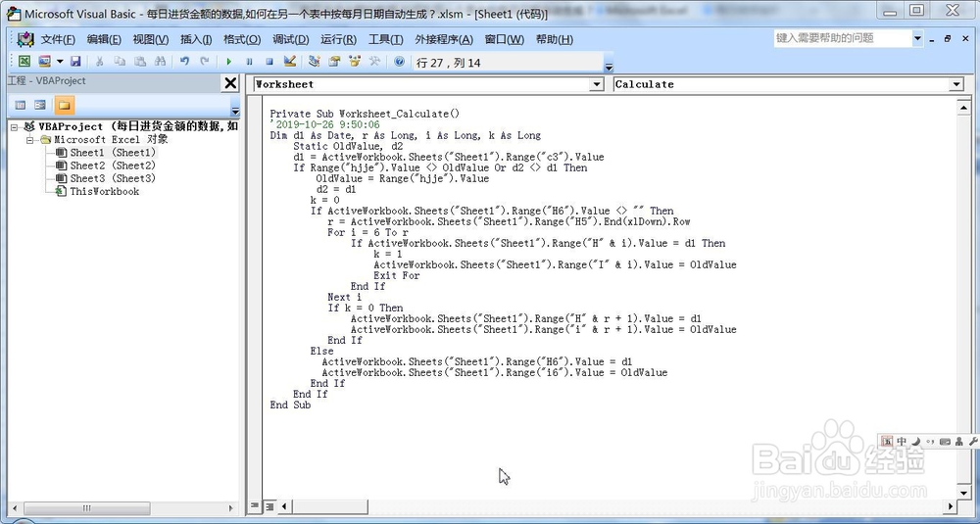Click View Object icon in project panel
The height and width of the screenshot is (524, 980).
(40, 105)
